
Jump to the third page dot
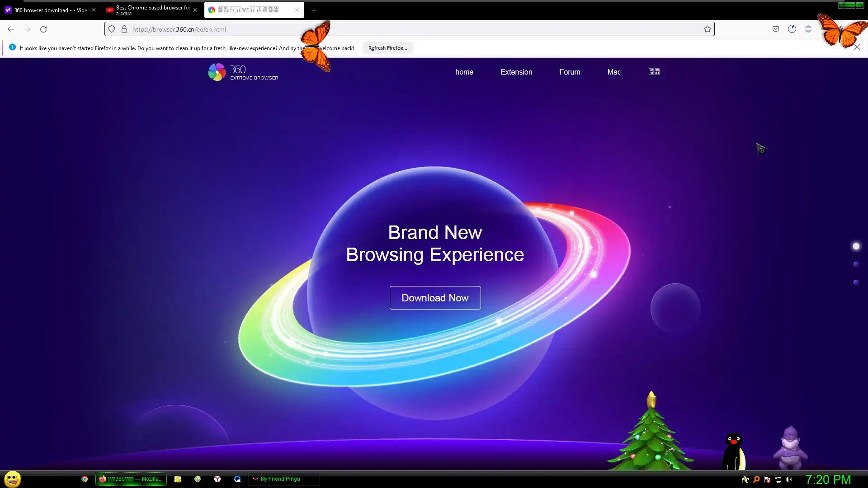[x=856, y=282]
